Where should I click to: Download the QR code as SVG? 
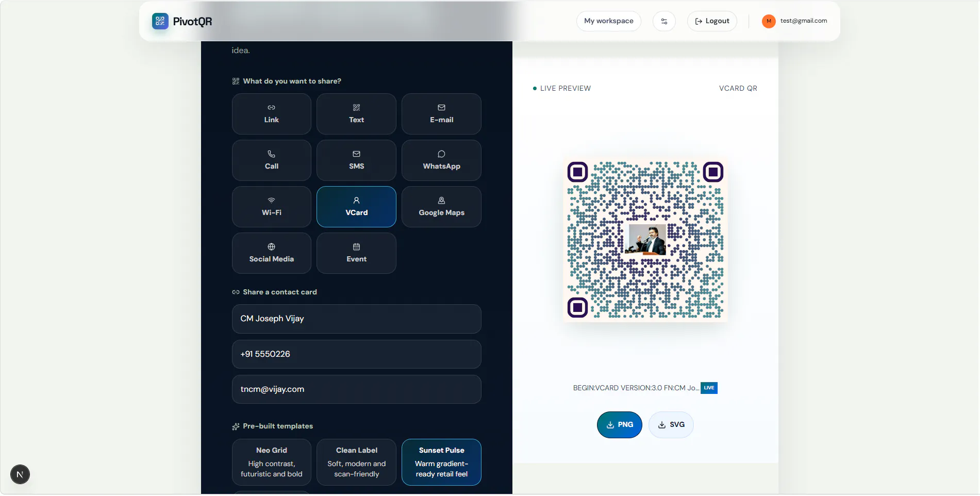671,425
